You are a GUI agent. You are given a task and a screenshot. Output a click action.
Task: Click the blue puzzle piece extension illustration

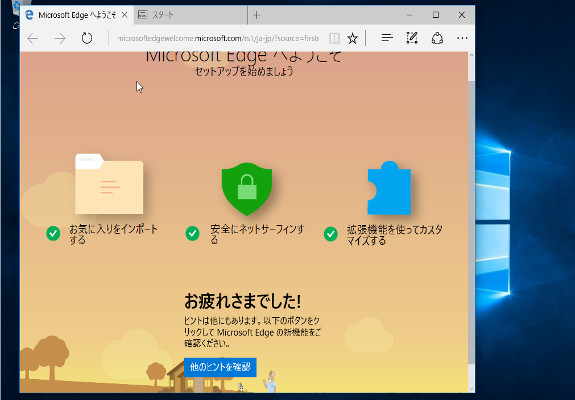(x=389, y=188)
